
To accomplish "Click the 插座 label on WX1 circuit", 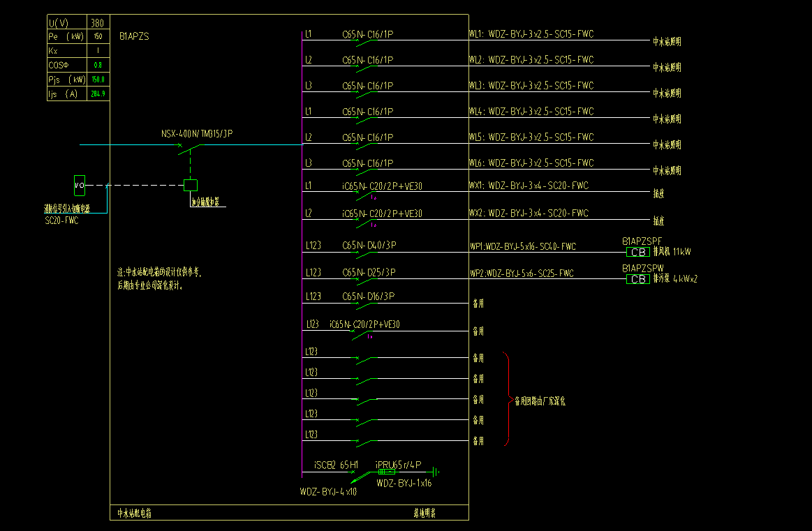I will 658,193.
